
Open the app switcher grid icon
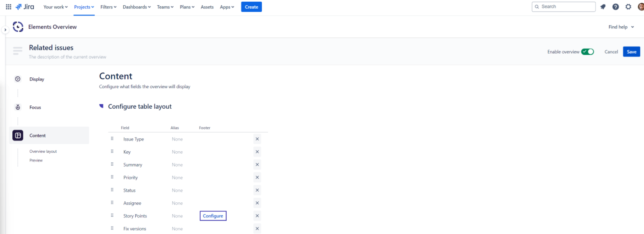point(9,7)
